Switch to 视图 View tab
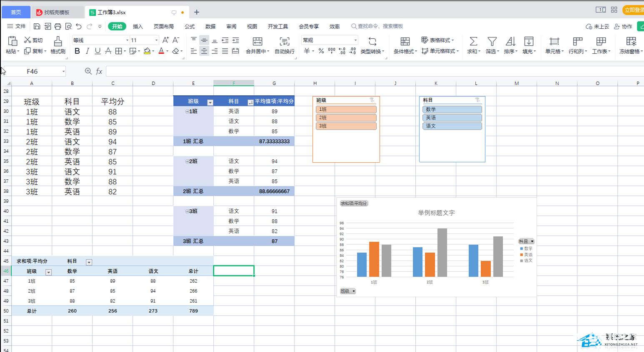Viewport: 644px width, 352px height. (252, 26)
